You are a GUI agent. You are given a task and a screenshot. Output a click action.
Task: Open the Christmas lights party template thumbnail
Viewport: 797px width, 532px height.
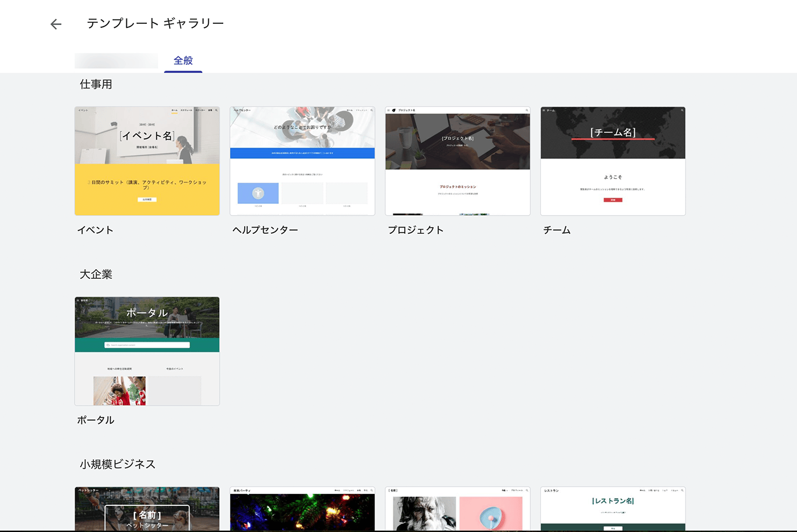click(x=302, y=509)
